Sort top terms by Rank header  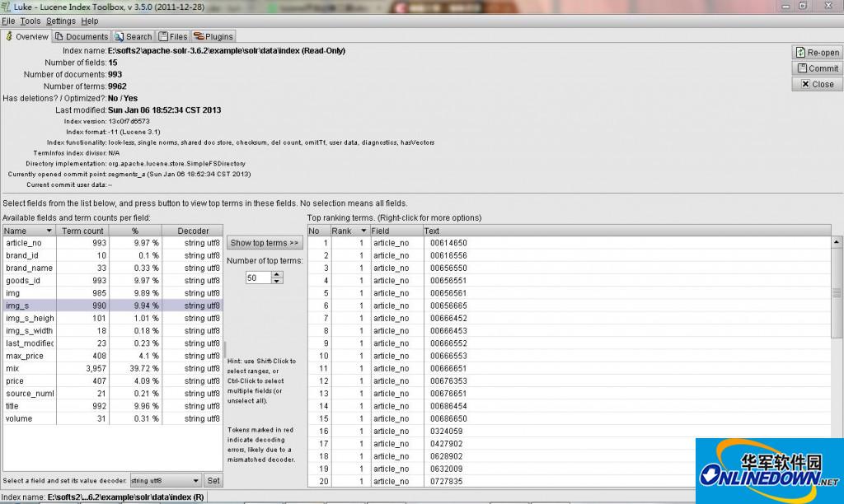(349, 231)
